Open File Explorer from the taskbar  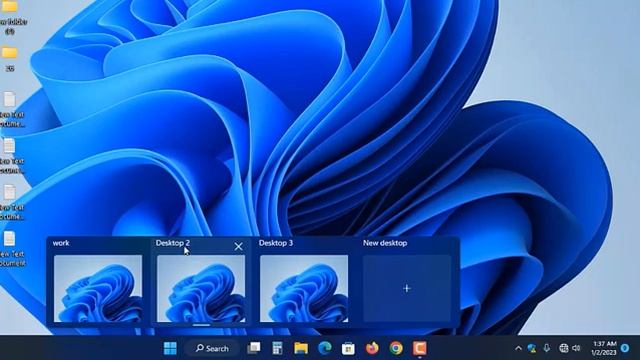tap(301, 348)
